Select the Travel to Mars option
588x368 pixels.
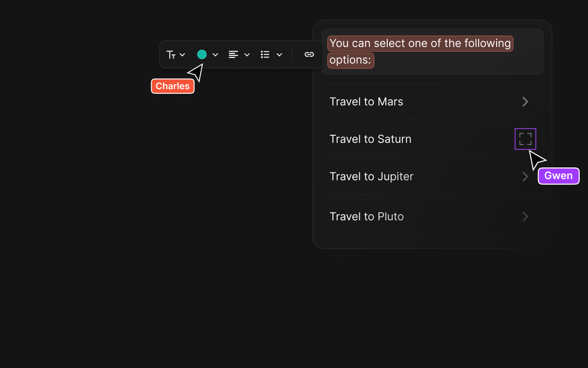(x=366, y=102)
